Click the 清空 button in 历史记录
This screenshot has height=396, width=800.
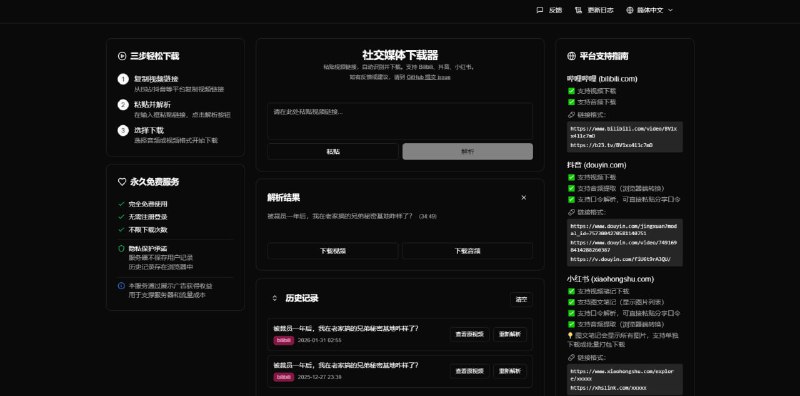521,300
